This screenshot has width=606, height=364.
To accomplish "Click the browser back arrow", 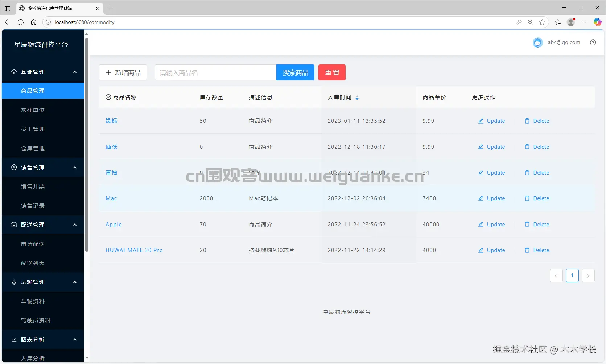I will pyautogui.click(x=8, y=22).
